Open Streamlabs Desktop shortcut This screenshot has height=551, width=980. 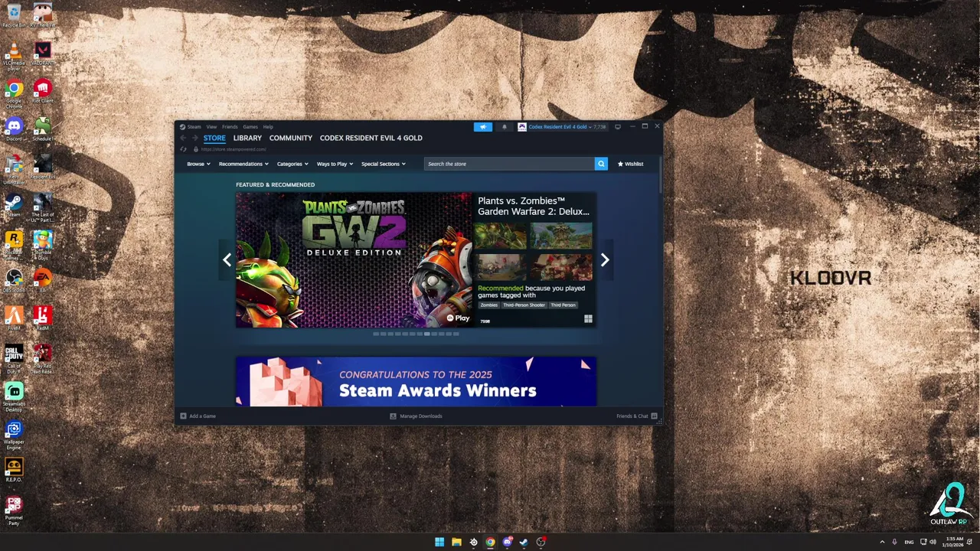pyautogui.click(x=14, y=396)
